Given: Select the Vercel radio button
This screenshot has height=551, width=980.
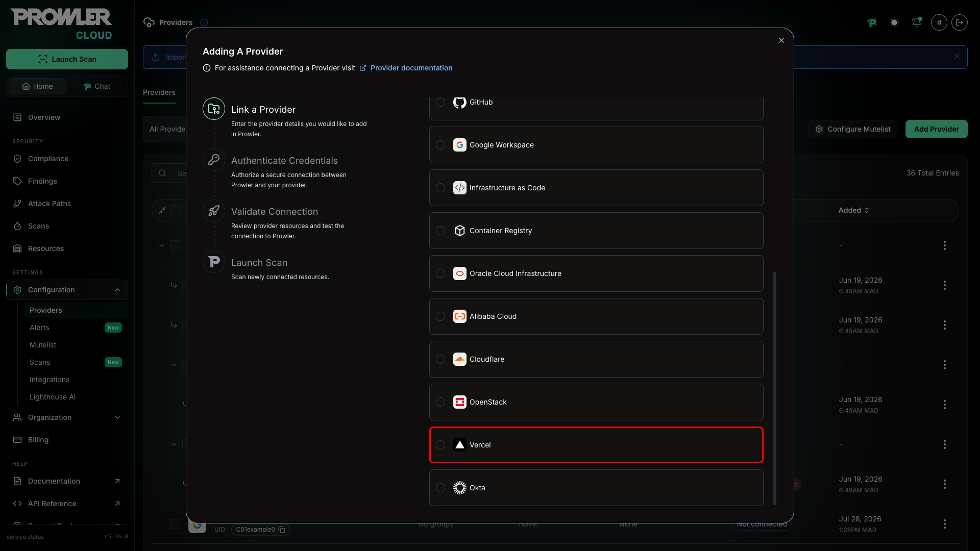Looking at the screenshot, I should 440,445.
